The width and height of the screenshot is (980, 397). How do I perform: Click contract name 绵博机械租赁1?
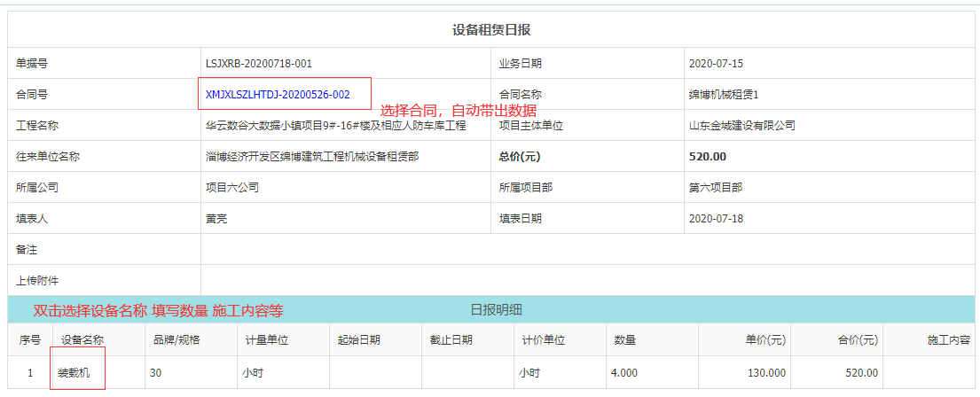(x=723, y=95)
